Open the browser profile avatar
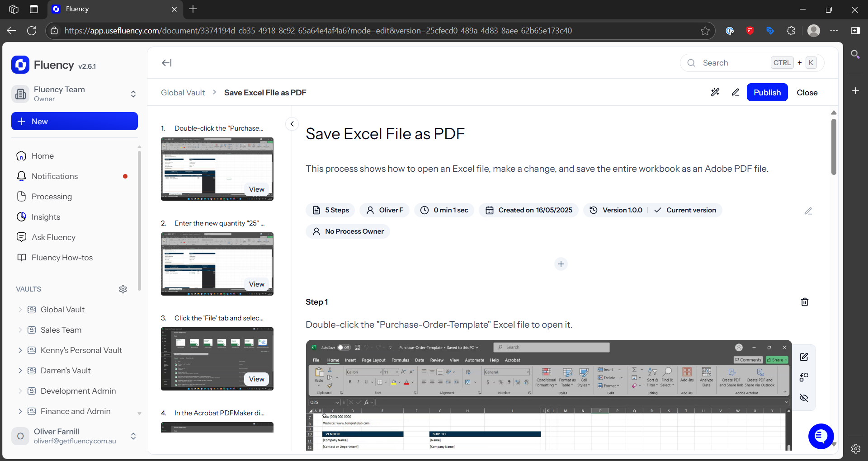Screen dimensions: 868x461 point(814,31)
